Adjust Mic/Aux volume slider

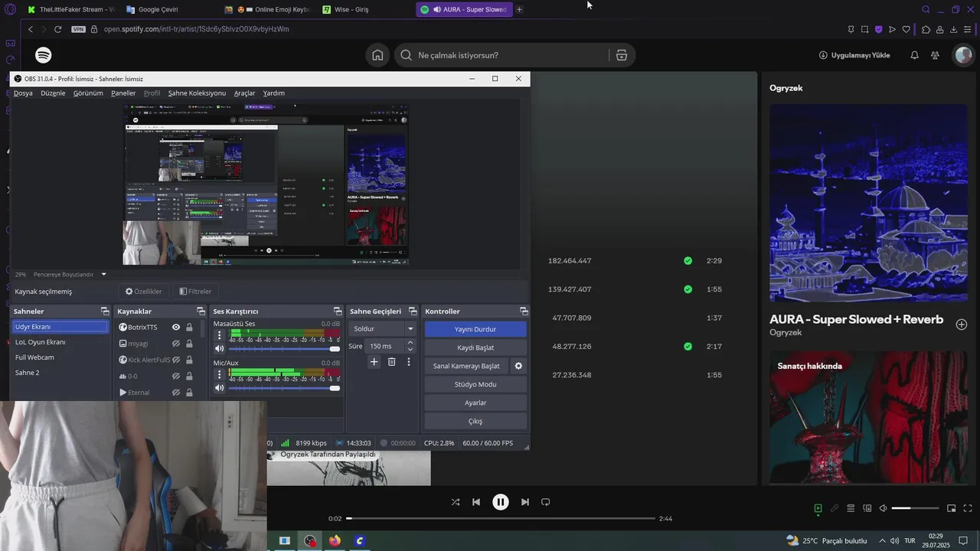(284, 388)
